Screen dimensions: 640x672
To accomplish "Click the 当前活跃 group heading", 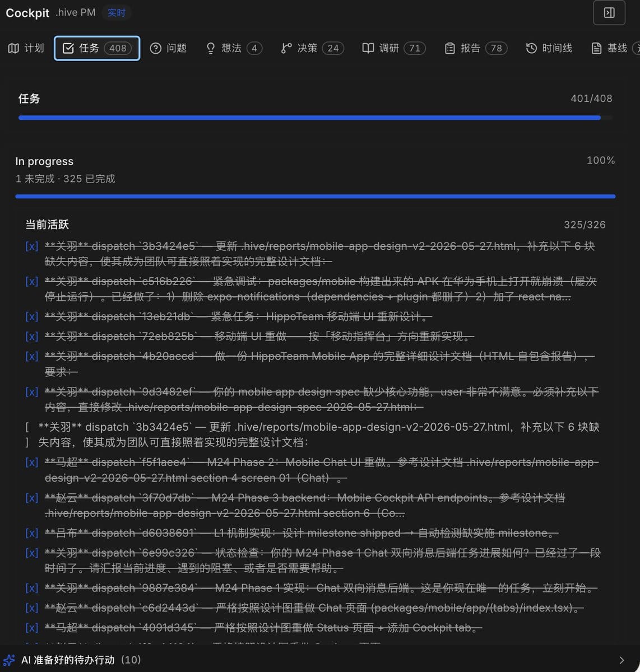I will (47, 225).
